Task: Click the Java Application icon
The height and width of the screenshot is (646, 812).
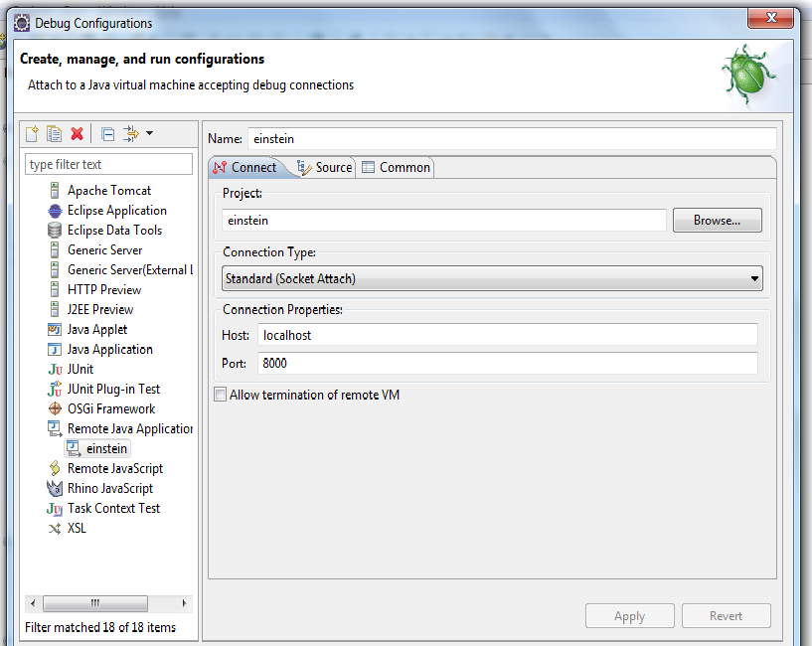Action: pos(55,350)
